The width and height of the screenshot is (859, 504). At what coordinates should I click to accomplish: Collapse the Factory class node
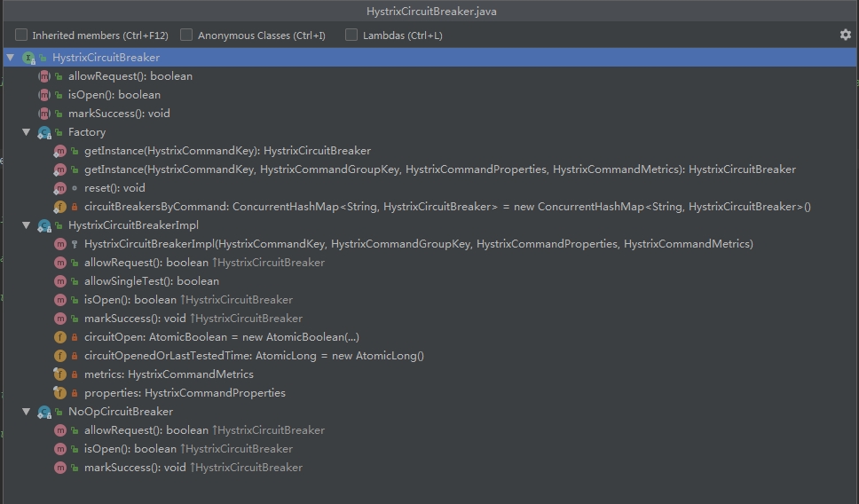pyautogui.click(x=26, y=132)
